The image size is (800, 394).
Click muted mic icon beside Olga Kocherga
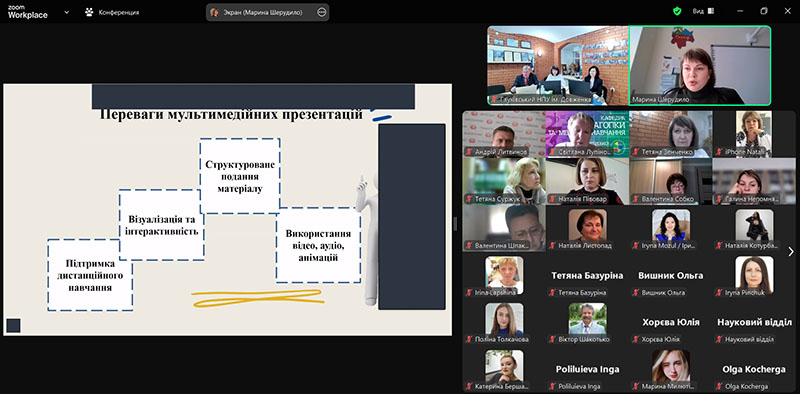(x=719, y=386)
